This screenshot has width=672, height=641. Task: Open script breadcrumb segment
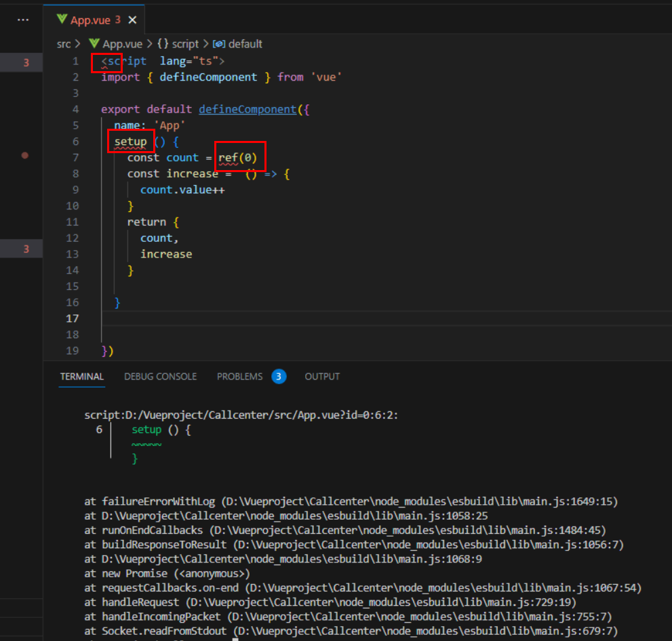(x=185, y=44)
